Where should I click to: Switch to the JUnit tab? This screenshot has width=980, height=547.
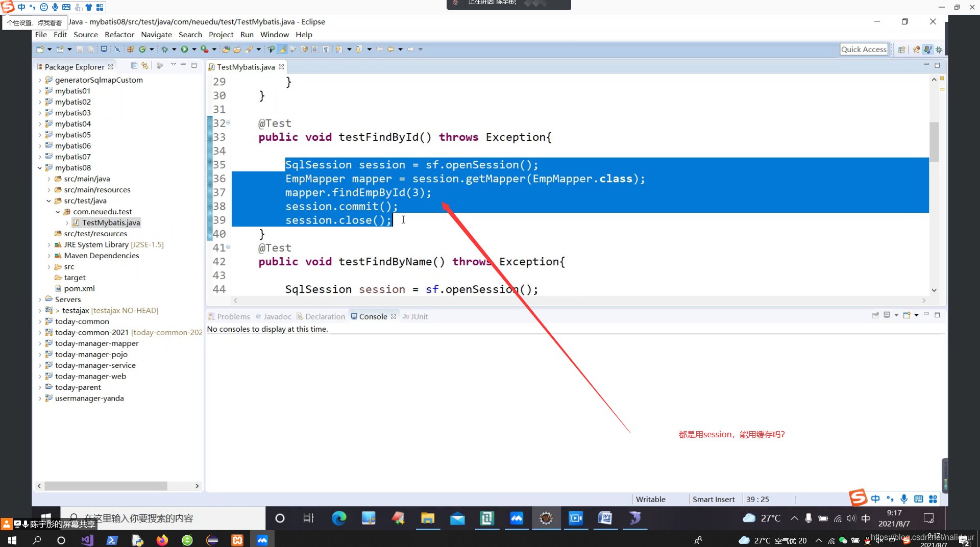point(415,316)
